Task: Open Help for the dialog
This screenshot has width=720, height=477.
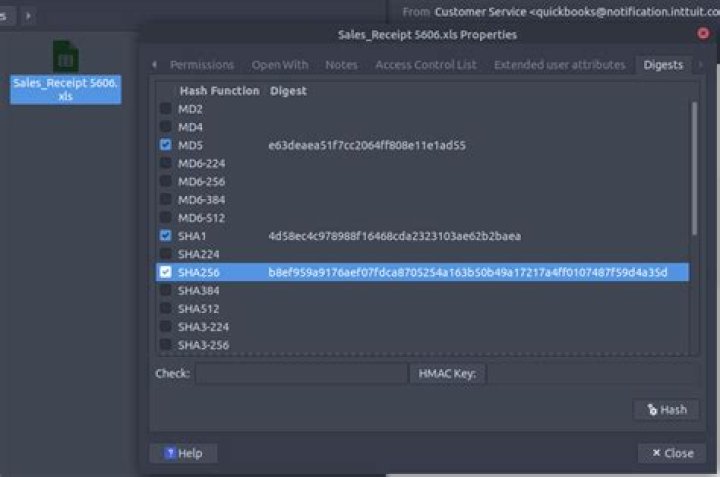Action: pyautogui.click(x=183, y=453)
